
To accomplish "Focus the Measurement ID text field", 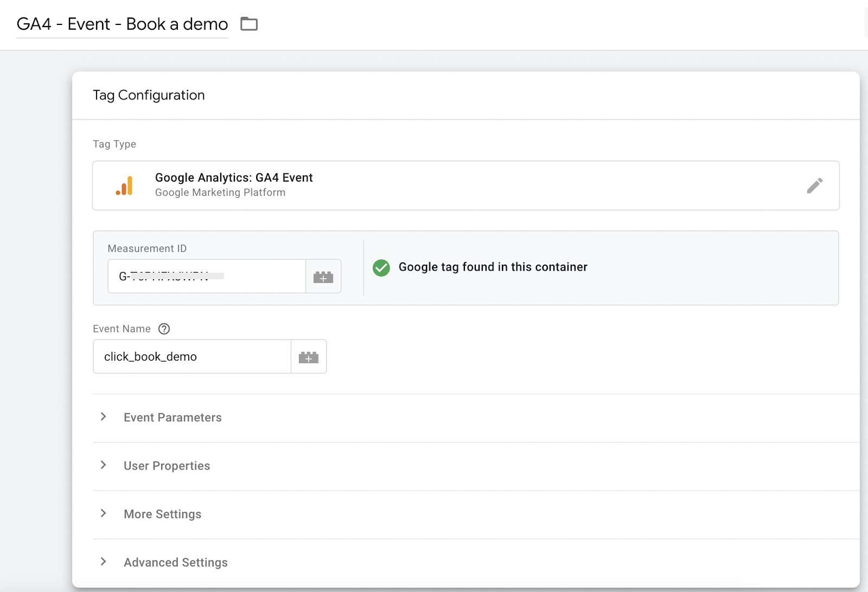I will (206, 276).
